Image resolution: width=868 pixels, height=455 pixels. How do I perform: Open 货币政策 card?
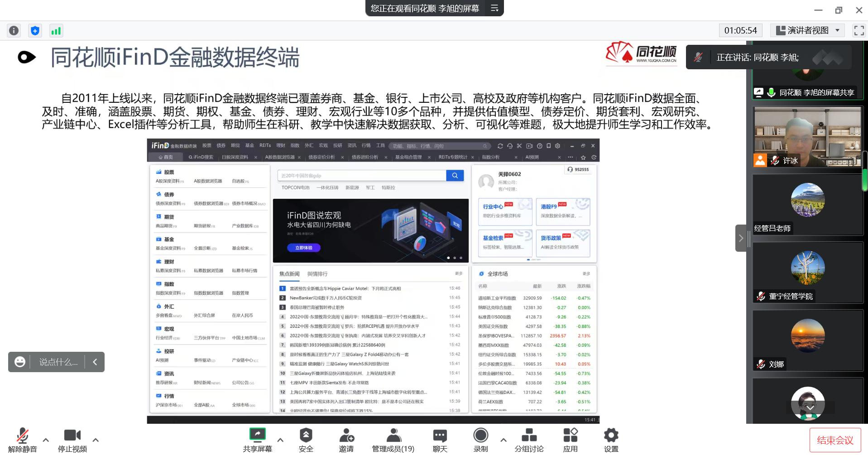(563, 243)
